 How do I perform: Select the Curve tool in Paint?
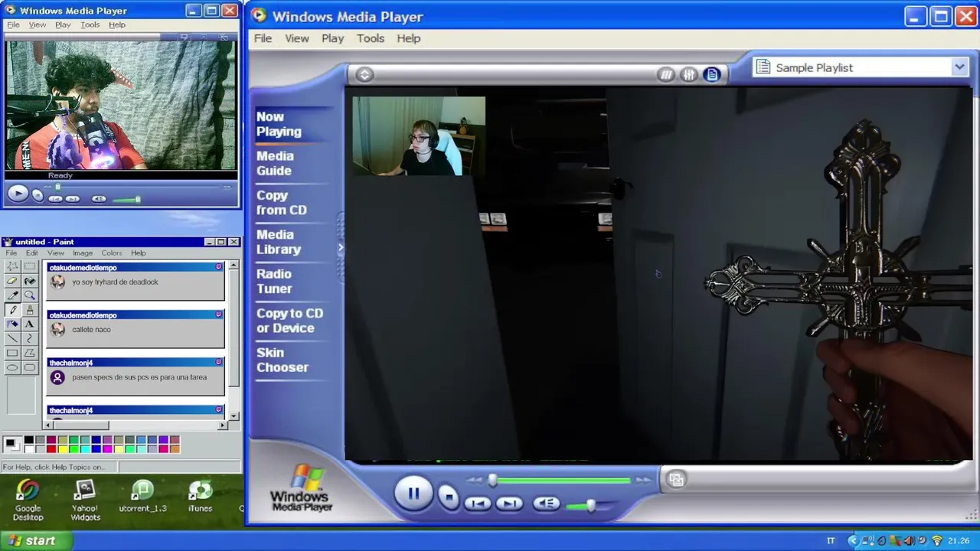(29, 339)
